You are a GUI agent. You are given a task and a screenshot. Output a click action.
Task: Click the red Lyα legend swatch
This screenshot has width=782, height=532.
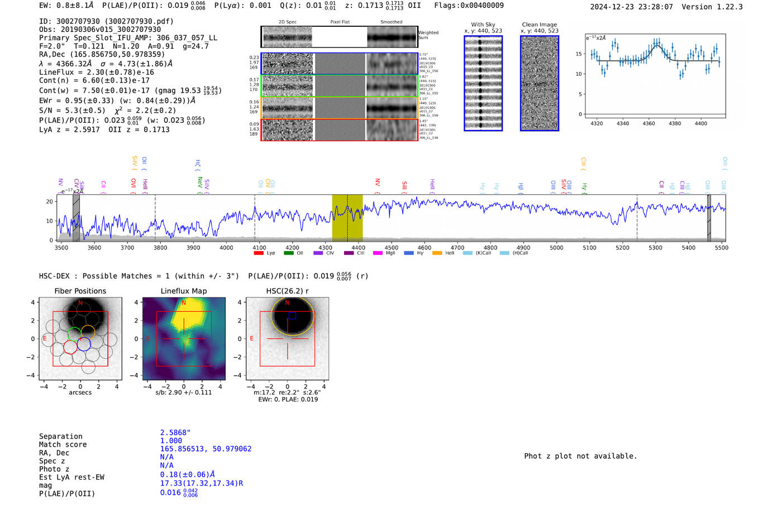[258, 253]
